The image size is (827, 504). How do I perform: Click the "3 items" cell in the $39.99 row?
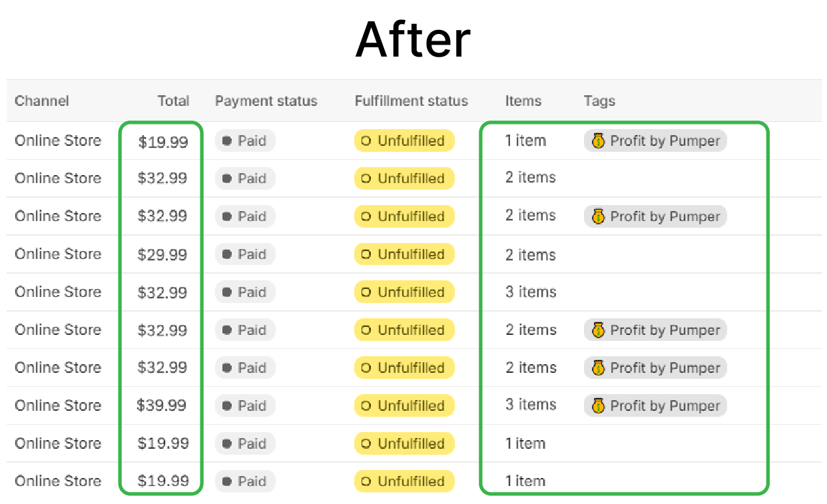pyautogui.click(x=531, y=405)
